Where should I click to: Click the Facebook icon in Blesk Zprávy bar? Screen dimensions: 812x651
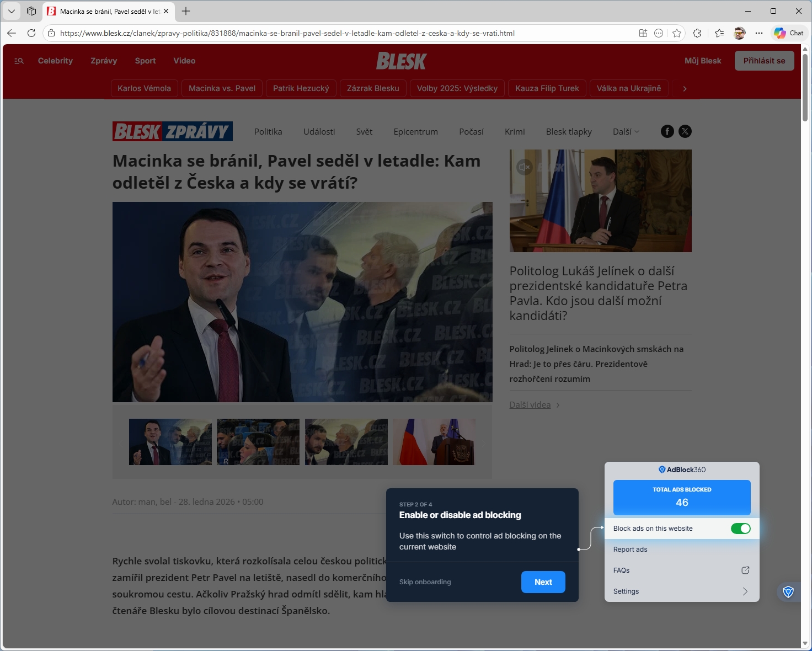[667, 131]
